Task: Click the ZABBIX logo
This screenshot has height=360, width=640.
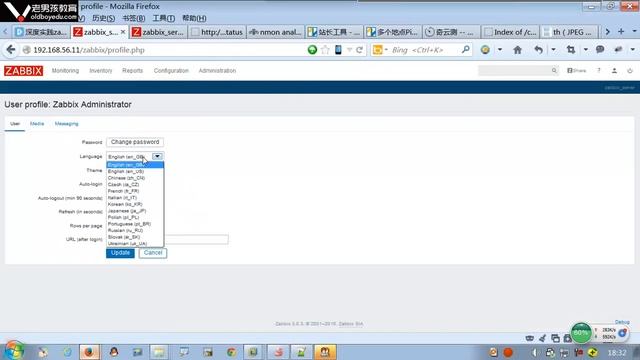Action: pos(23,71)
